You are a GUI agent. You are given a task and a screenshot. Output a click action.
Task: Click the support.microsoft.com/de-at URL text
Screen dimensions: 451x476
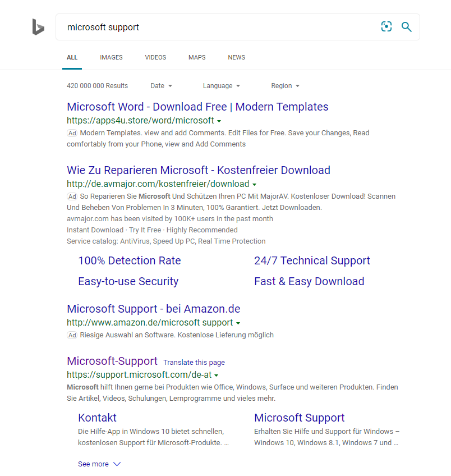point(139,375)
